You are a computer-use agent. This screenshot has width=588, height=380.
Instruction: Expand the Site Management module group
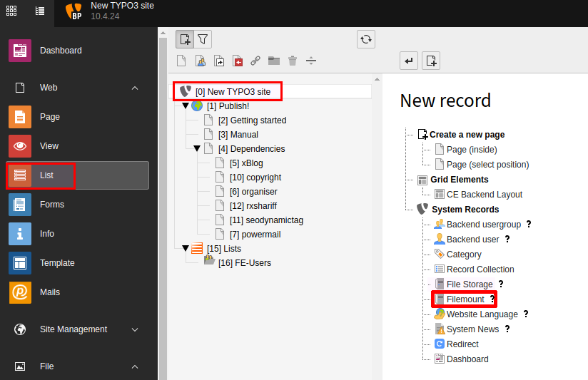click(135, 329)
